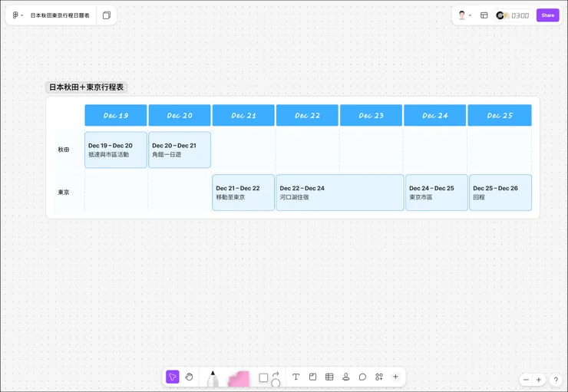The image size is (568, 392).
Task: Open the help question mark button
Action: click(x=556, y=380)
